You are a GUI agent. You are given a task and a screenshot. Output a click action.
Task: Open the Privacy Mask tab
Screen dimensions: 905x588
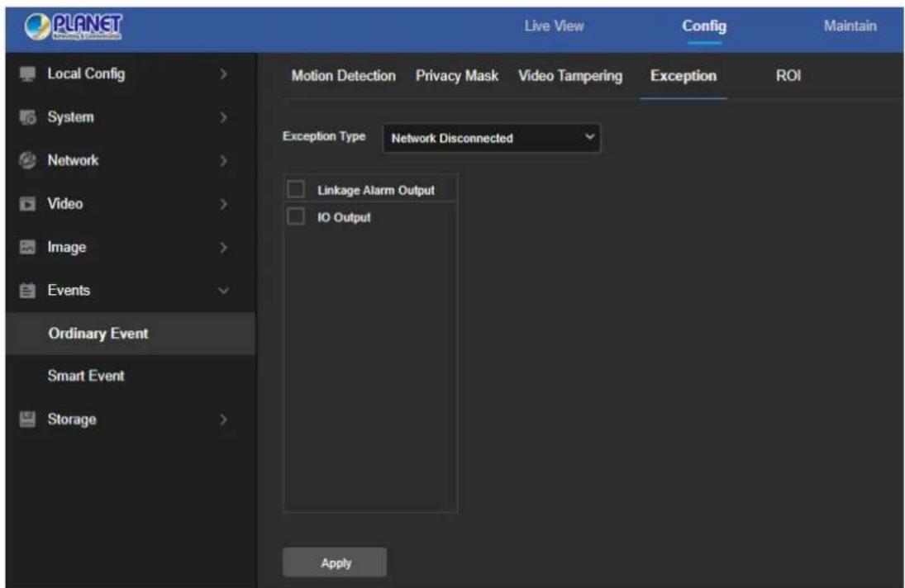coord(457,75)
